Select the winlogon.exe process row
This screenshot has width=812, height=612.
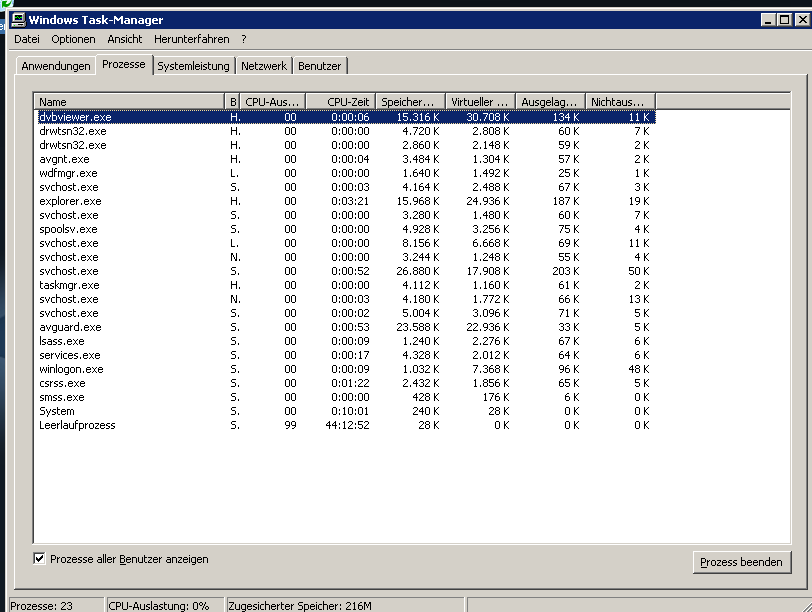coord(72,369)
